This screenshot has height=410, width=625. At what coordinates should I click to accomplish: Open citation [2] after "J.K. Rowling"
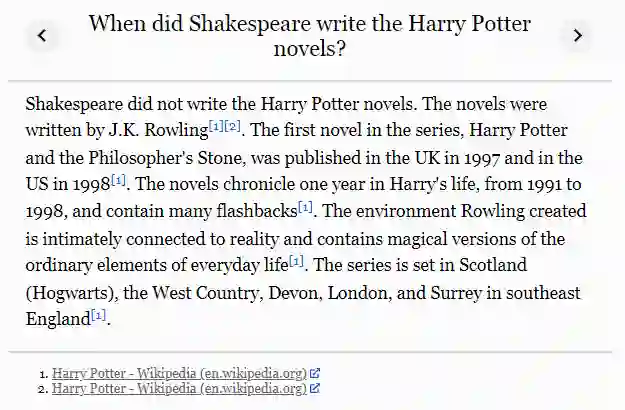233,125
